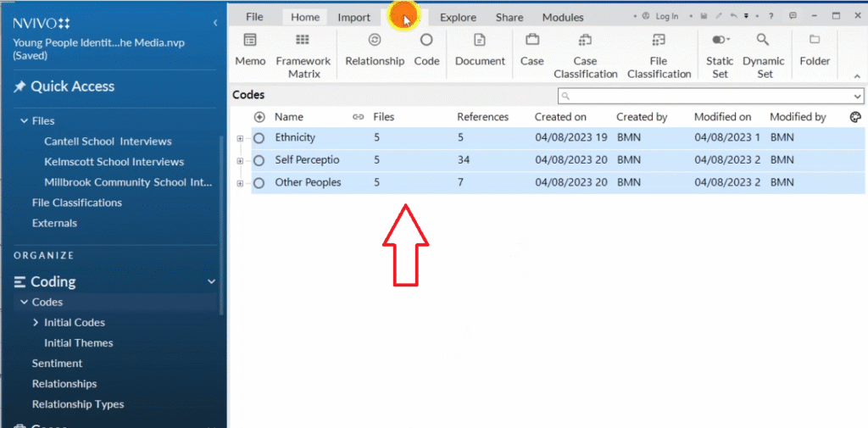Viewport: 868px width, 428px height.
Task: Click the Codes search input field
Action: [x=710, y=96]
